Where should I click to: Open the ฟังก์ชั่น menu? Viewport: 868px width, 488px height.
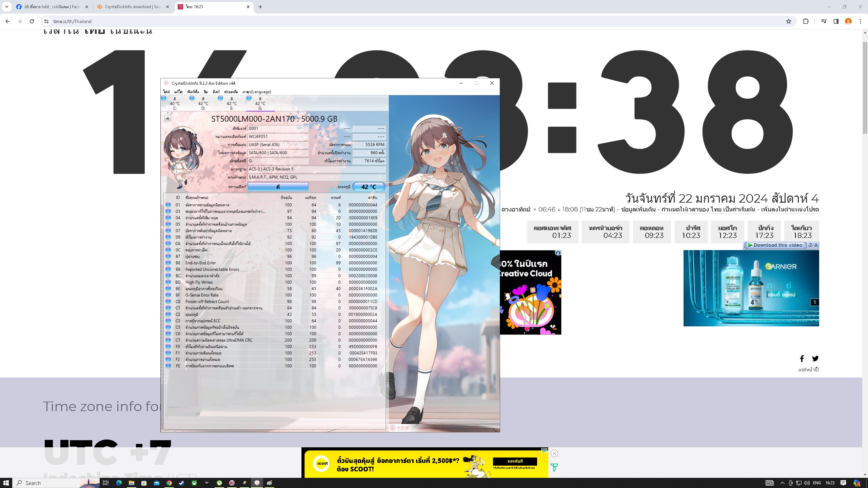[193, 92]
